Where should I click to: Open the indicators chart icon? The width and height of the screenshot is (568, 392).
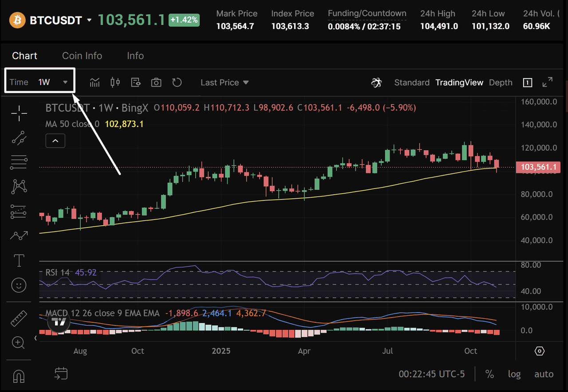pyautogui.click(x=95, y=82)
